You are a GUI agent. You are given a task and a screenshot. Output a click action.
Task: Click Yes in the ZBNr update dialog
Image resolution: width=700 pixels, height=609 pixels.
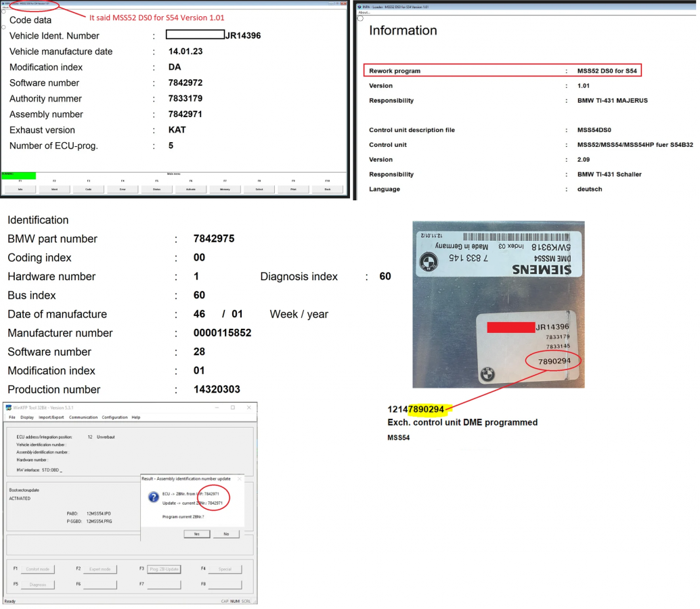(197, 534)
